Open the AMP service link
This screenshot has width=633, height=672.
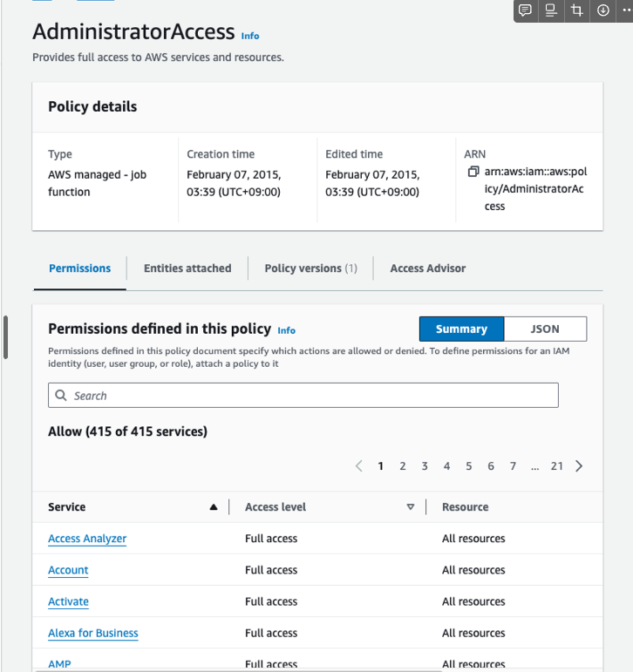[x=59, y=664]
